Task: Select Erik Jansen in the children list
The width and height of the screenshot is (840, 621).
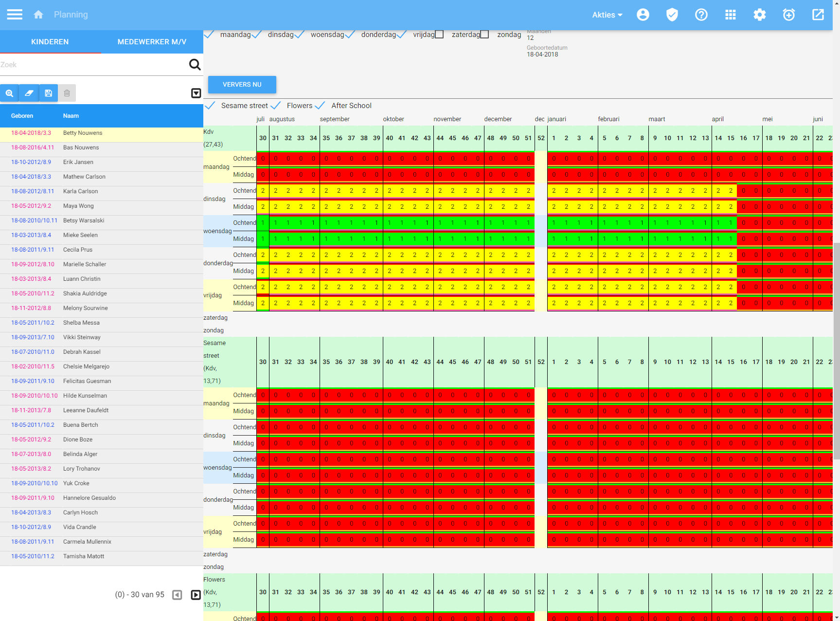Action: [78, 162]
